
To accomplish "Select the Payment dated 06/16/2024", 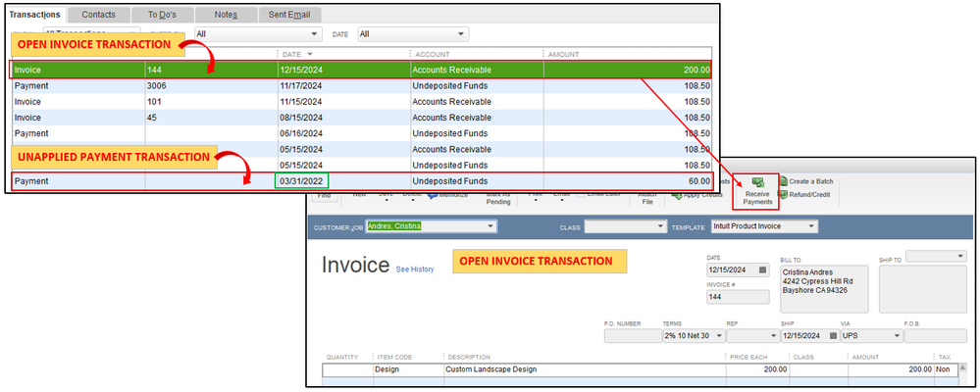I will pyautogui.click(x=361, y=133).
